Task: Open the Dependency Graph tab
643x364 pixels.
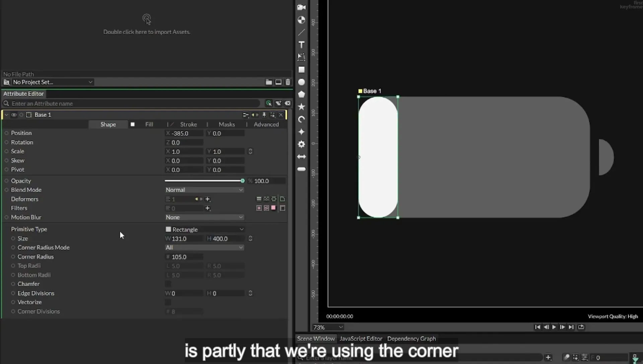Action: [x=412, y=339]
